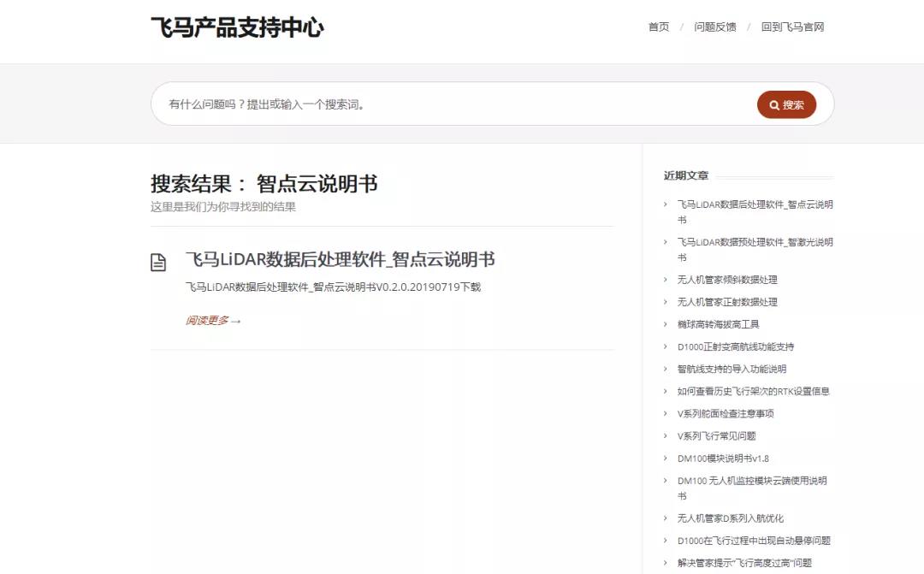Open 问题反馈 in top navigation
Viewport: 924px width, 574px height.
click(714, 27)
